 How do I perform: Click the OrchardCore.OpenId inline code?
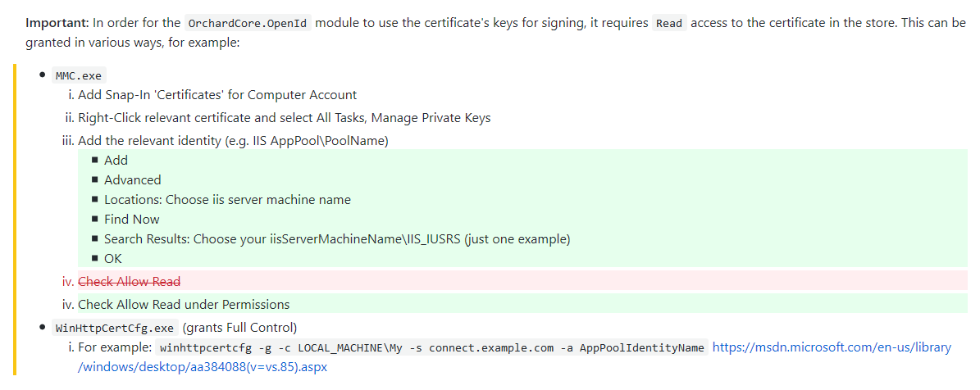(x=248, y=24)
